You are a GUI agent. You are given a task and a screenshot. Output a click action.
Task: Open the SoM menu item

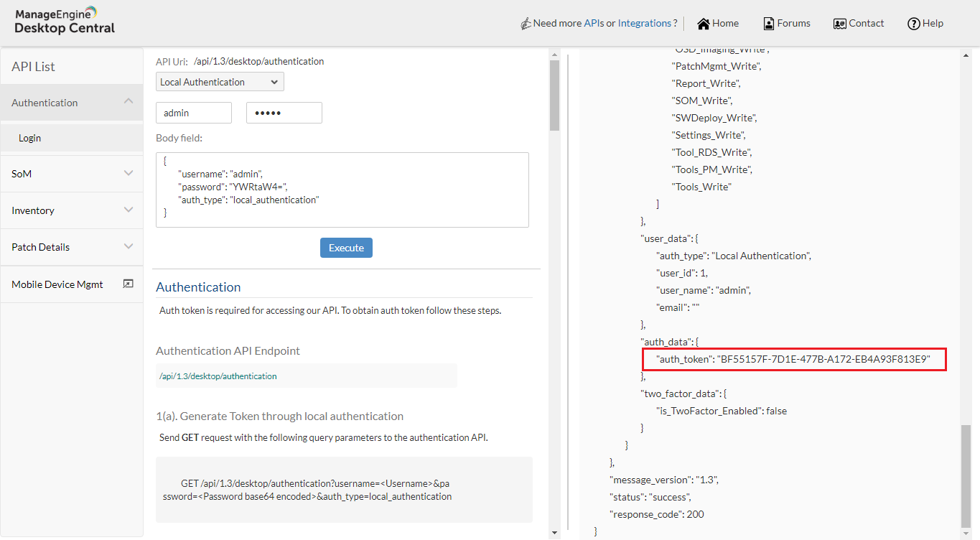click(72, 174)
